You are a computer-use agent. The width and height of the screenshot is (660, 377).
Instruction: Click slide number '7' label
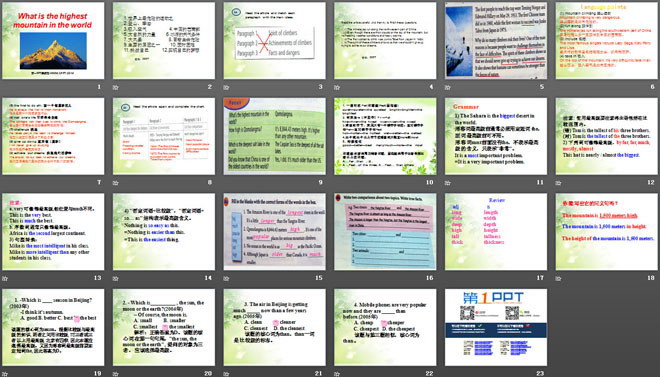pos(99,183)
